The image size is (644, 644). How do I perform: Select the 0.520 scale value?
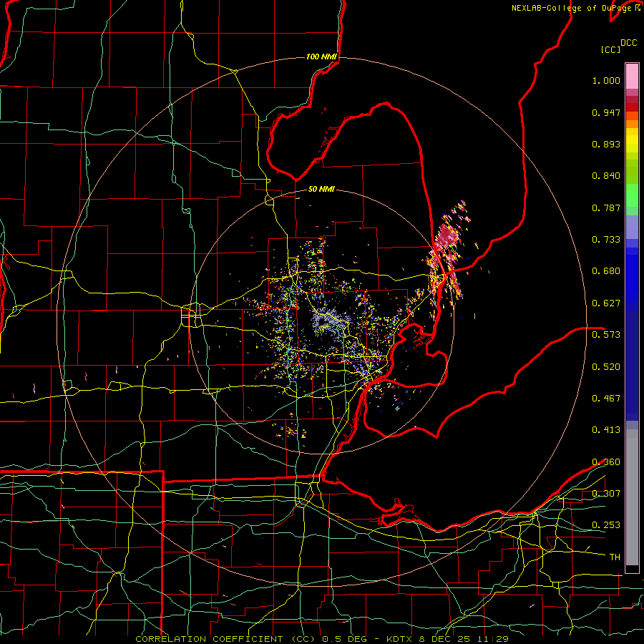[x=606, y=367]
